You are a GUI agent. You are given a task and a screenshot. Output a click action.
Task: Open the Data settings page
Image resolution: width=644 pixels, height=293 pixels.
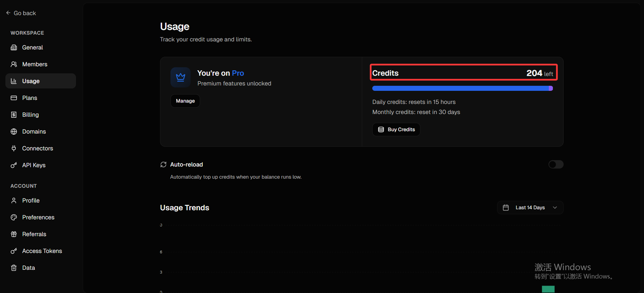(x=41, y=268)
